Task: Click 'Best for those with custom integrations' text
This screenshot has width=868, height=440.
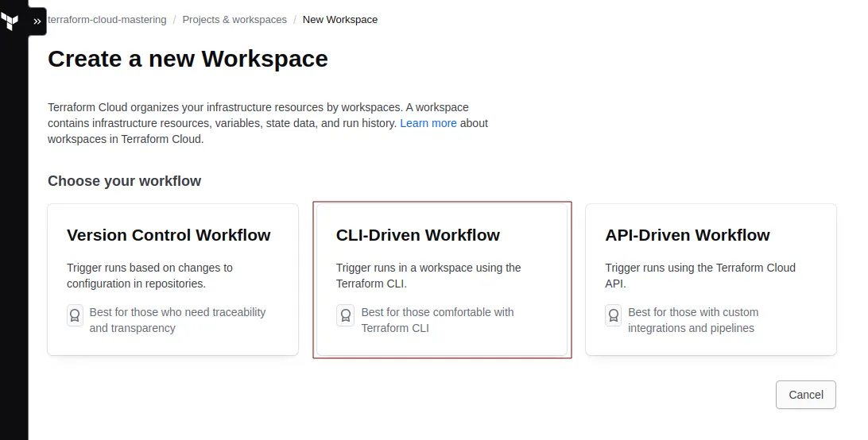Action: point(693,320)
